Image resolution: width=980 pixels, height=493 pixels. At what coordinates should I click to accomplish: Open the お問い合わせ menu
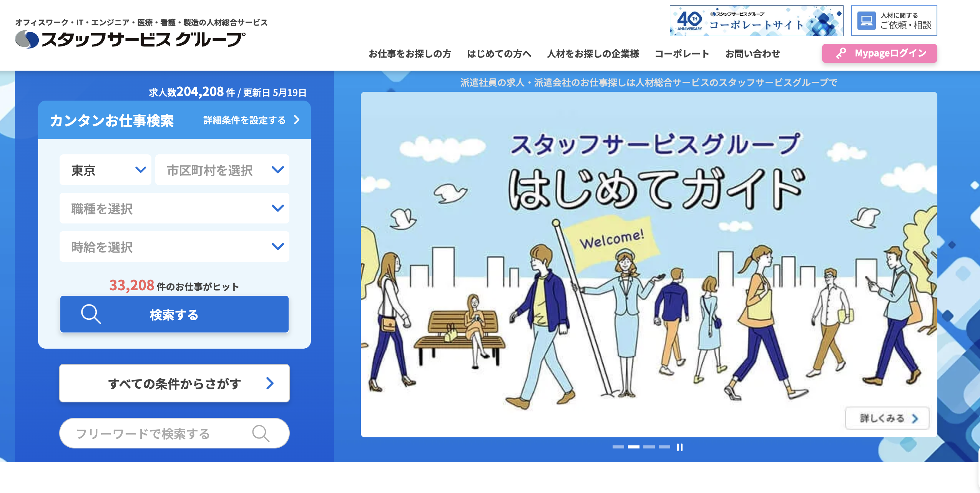[752, 54]
